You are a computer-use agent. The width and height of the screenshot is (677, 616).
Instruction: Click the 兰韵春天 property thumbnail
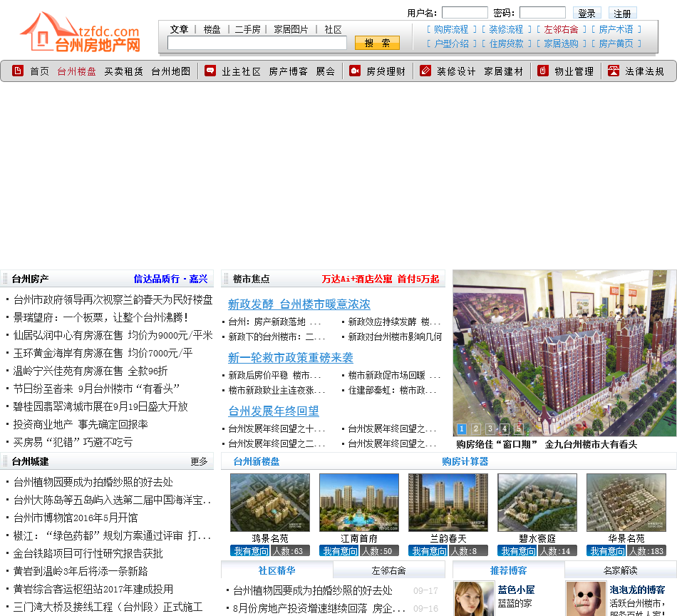click(x=448, y=503)
